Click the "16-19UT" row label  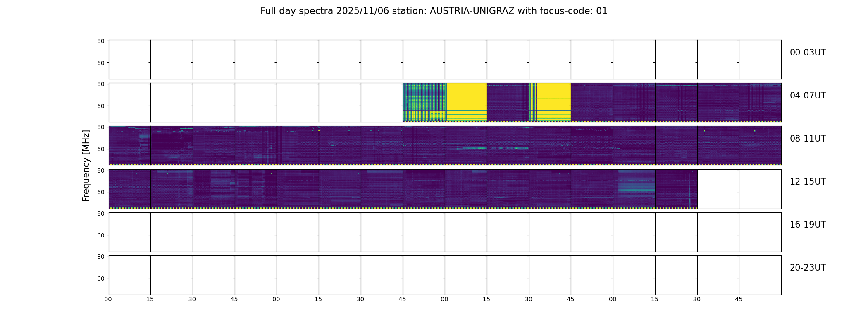tap(808, 225)
